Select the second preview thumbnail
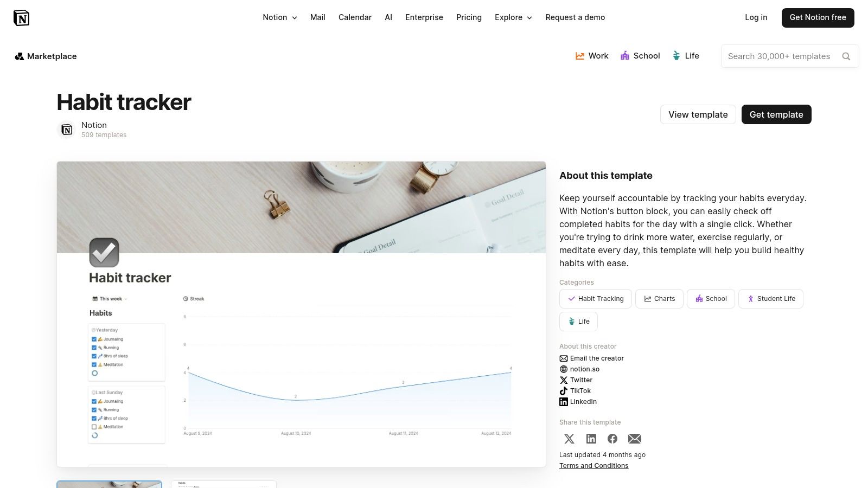Screen dimensions: 868x488 tap(224, 484)
